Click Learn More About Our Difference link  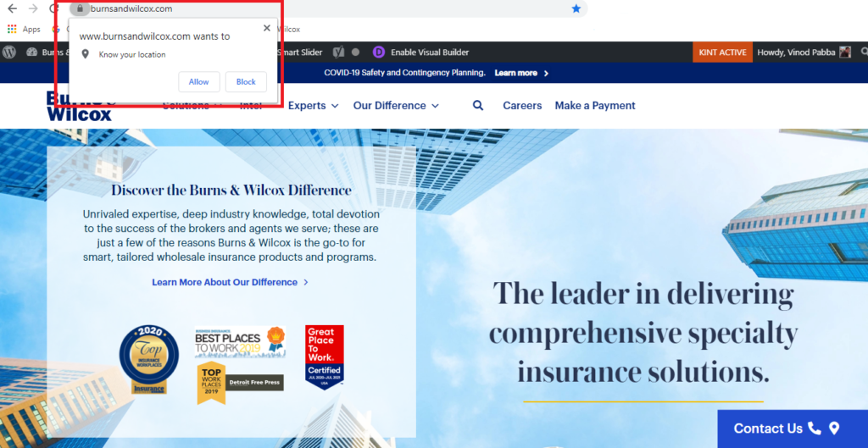tap(231, 282)
